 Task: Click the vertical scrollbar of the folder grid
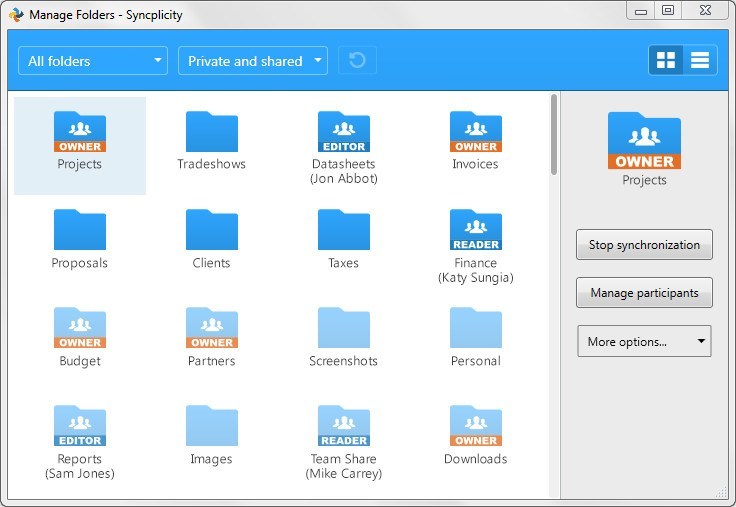(554, 135)
